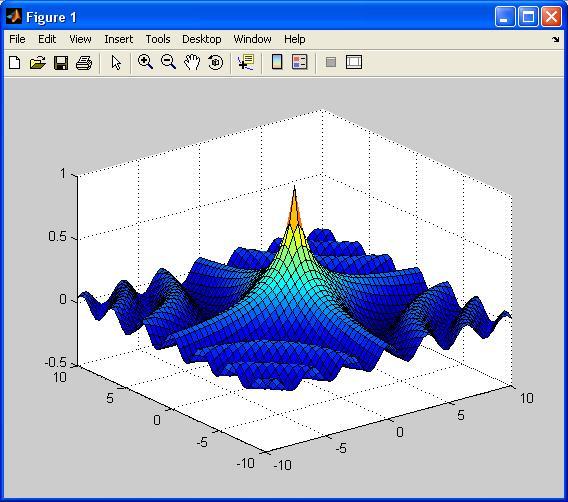Open the File menu

(17, 39)
